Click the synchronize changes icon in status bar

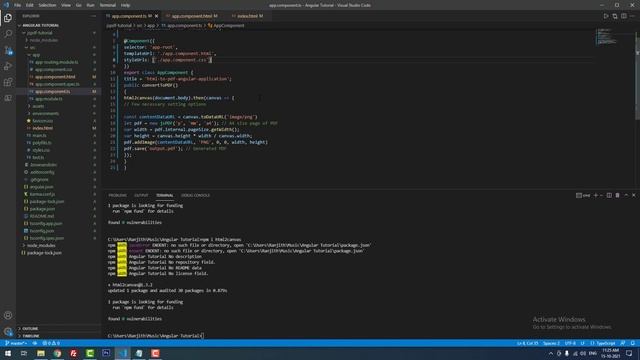[x=35, y=343]
